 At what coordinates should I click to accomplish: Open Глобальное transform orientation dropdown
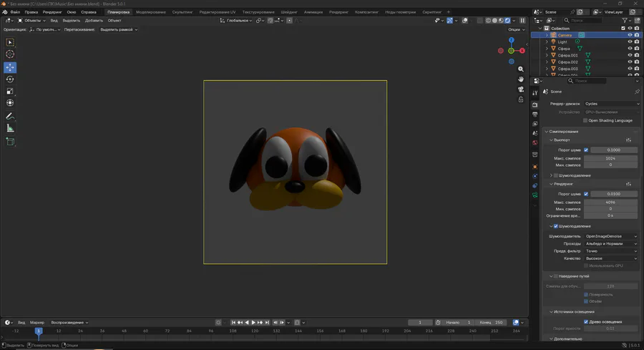pos(236,21)
